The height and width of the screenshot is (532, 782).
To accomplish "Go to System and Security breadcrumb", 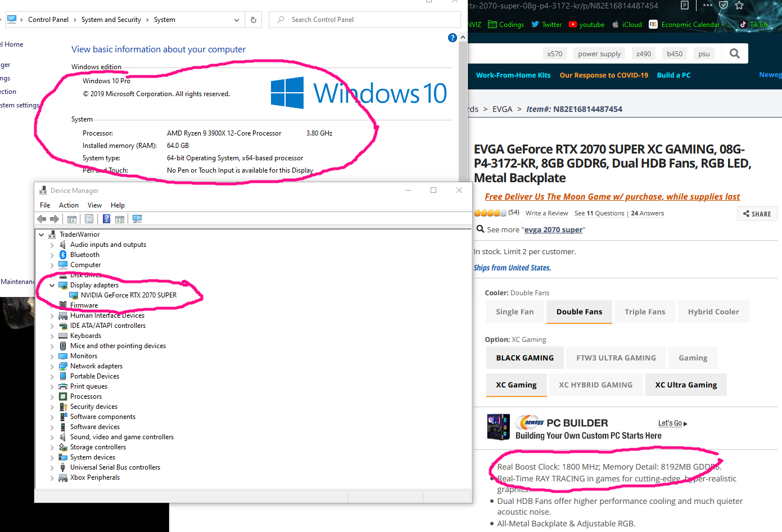I will 111,20.
